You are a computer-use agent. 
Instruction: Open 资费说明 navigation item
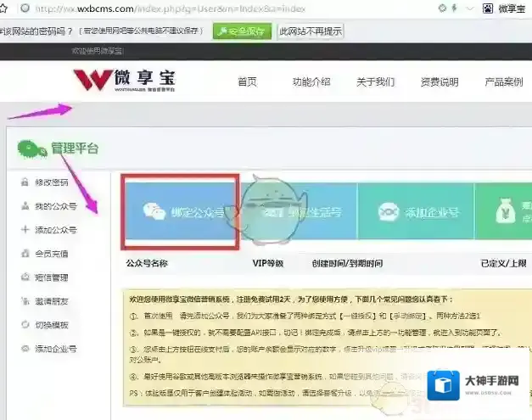click(x=440, y=81)
